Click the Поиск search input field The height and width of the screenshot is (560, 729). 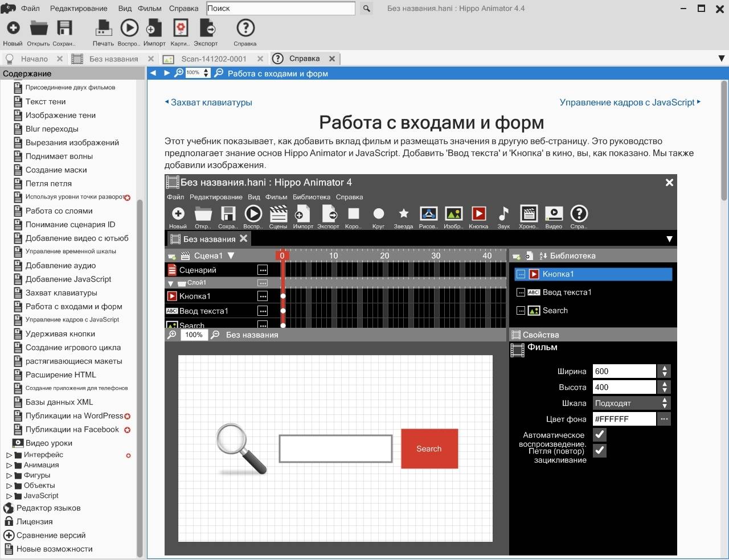[x=280, y=9]
